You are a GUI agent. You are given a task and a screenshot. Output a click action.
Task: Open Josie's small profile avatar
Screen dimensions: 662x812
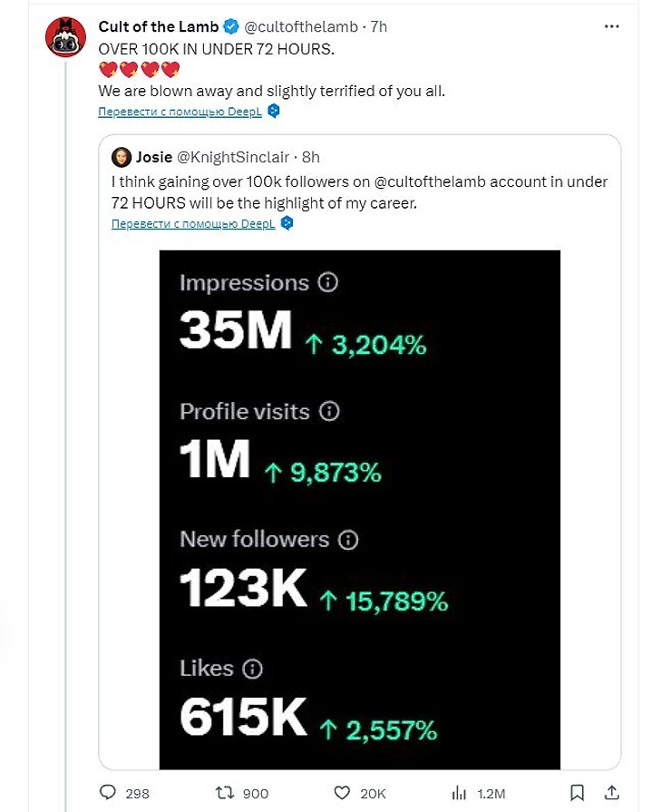pyautogui.click(x=121, y=157)
